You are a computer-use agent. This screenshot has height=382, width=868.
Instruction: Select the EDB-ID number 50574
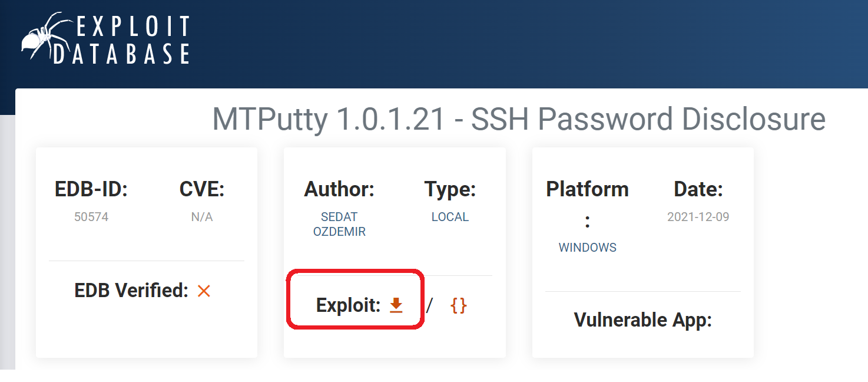[91, 217]
